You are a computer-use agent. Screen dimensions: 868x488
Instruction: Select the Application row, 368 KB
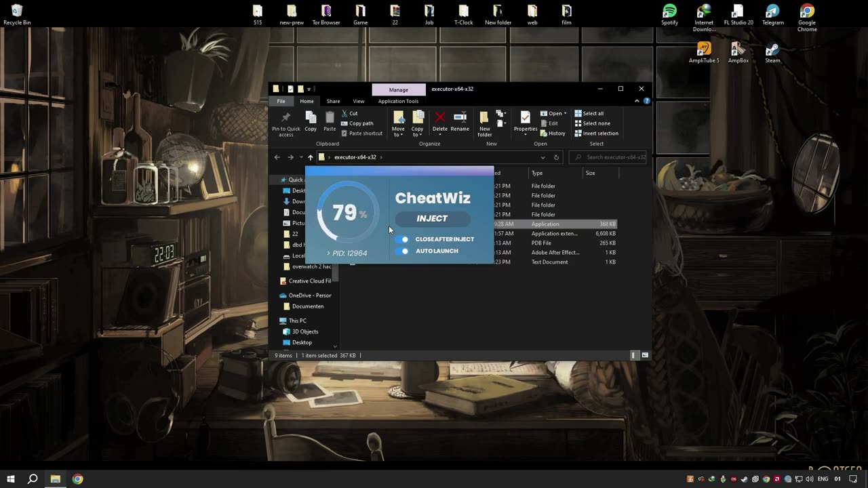pyautogui.click(x=555, y=224)
